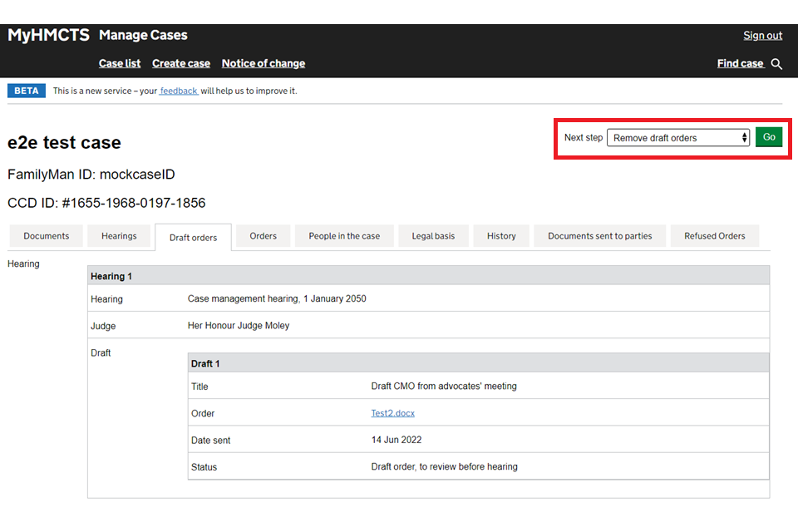Viewport: 798px width, 532px height.
Task: Show the Refused Orders tab
Action: pos(714,236)
